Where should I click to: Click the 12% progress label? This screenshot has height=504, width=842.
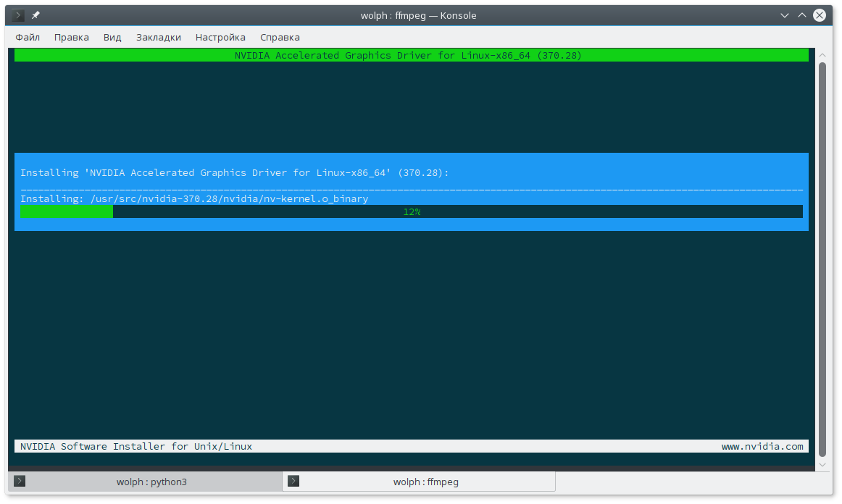[412, 212]
